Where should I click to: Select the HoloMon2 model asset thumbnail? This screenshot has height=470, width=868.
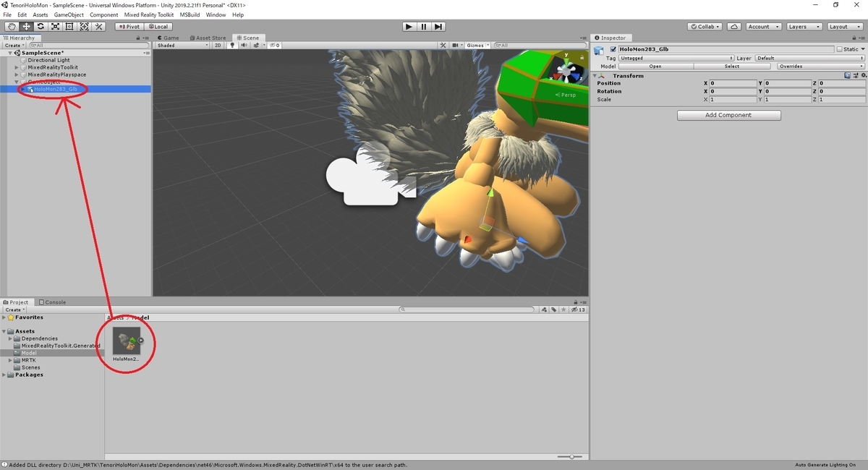[127, 341]
